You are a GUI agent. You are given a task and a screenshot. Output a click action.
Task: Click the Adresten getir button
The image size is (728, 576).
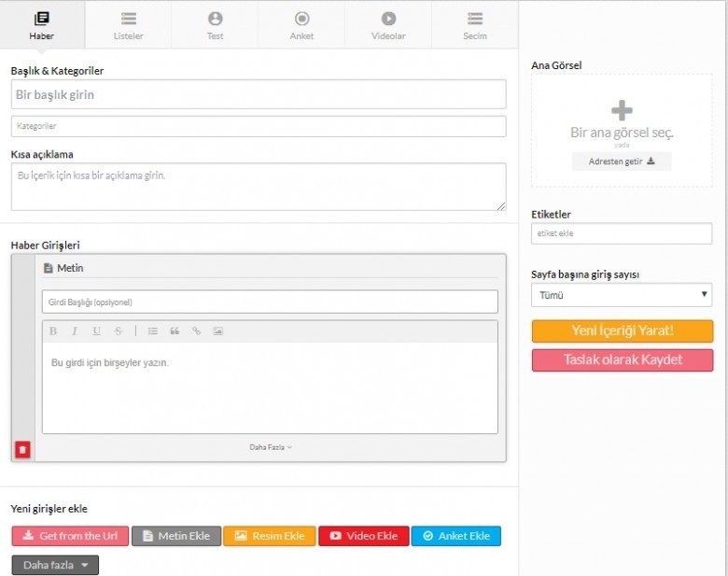point(622,162)
